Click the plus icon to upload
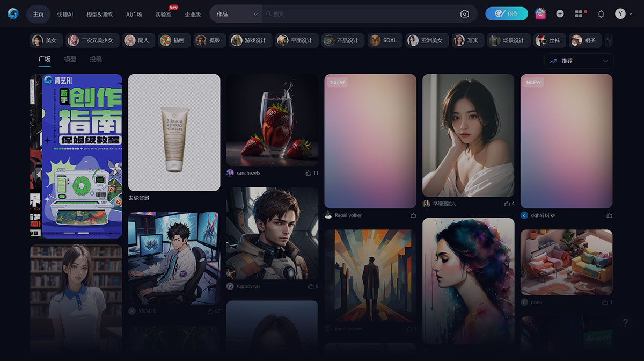 tap(559, 13)
